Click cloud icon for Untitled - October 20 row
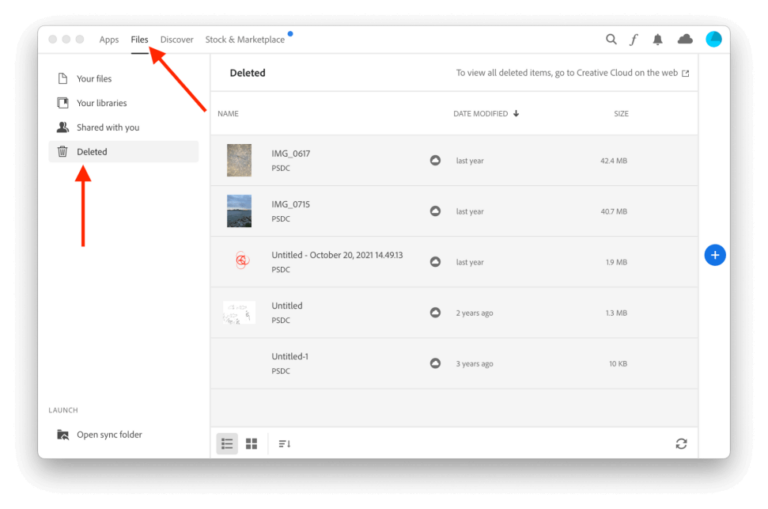The image size is (768, 509). pyautogui.click(x=435, y=262)
